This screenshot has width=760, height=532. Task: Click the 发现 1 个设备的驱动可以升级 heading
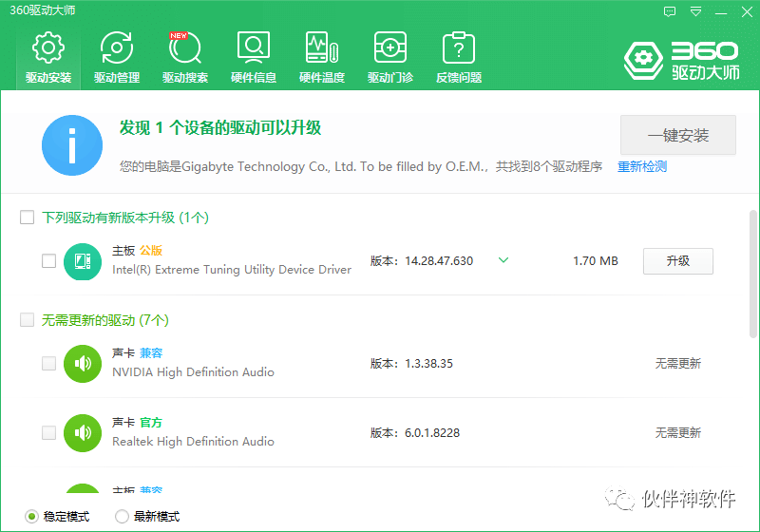coord(220,128)
